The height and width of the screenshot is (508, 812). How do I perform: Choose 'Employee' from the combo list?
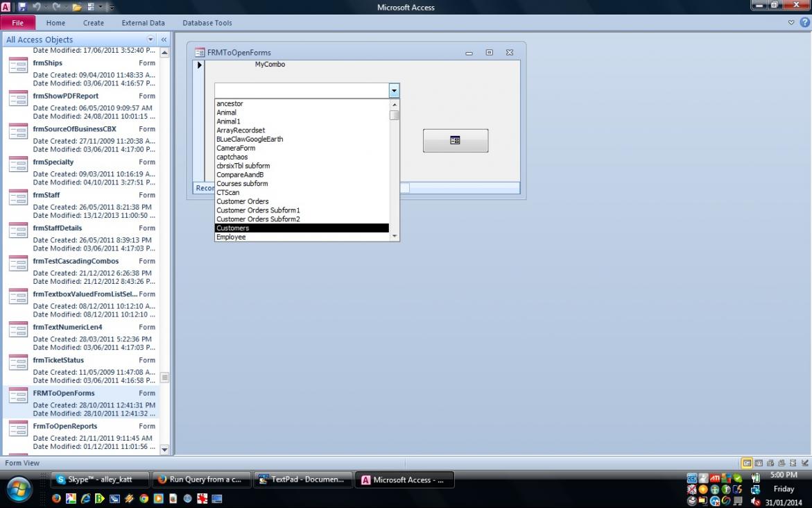pos(302,237)
